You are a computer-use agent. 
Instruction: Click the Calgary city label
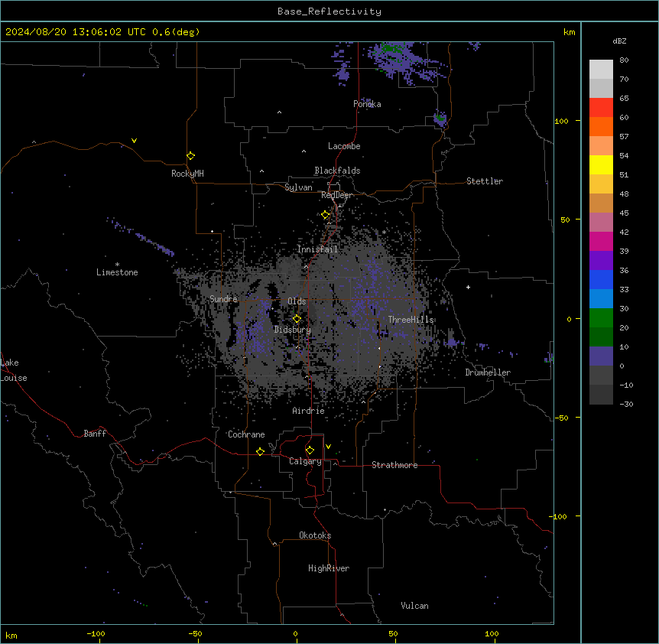click(305, 461)
